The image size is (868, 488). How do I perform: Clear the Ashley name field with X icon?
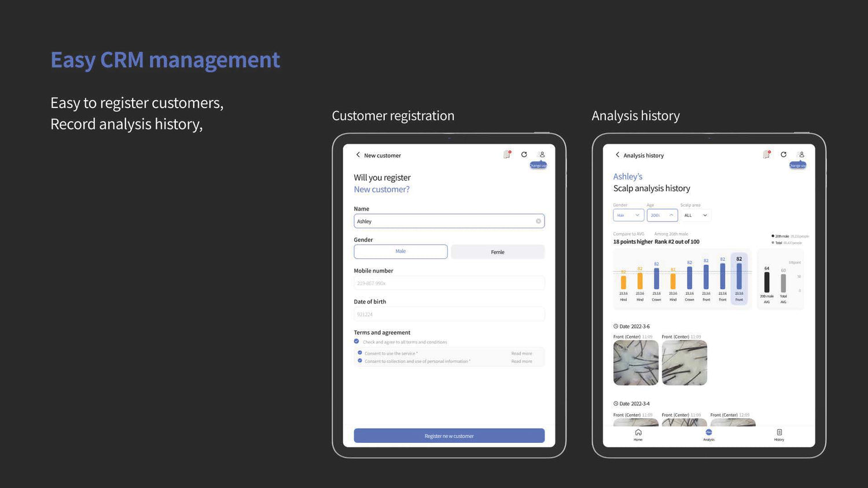click(538, 221)
